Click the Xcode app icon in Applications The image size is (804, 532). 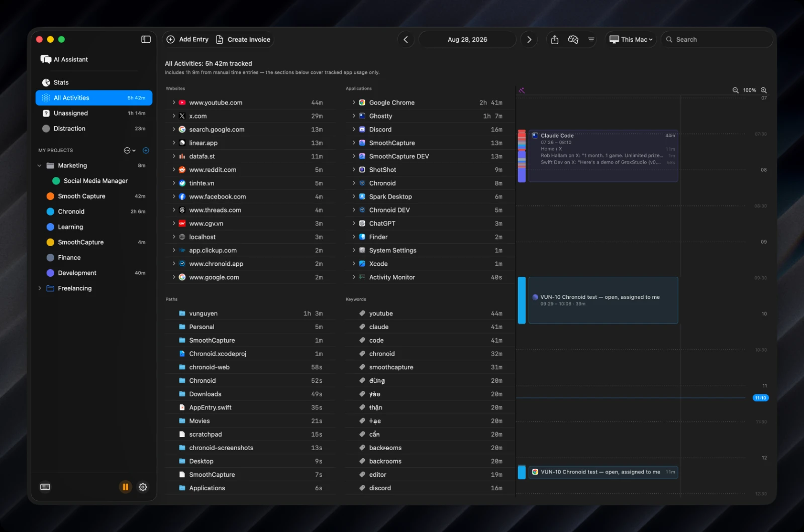(362, 264)
